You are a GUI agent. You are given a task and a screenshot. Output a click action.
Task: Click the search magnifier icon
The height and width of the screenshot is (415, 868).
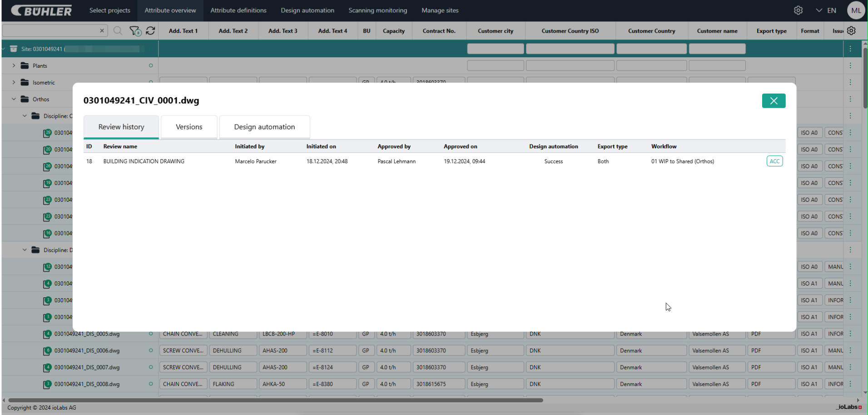(x=118, y=30)
